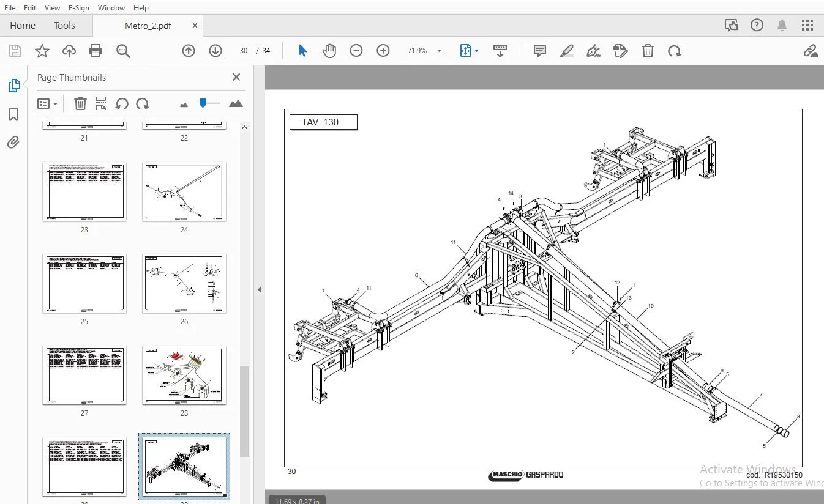The height and width of the screenshot is (504, 824).
Task: Click the scrolling mode keyboard icon
Action: (500, 51)
